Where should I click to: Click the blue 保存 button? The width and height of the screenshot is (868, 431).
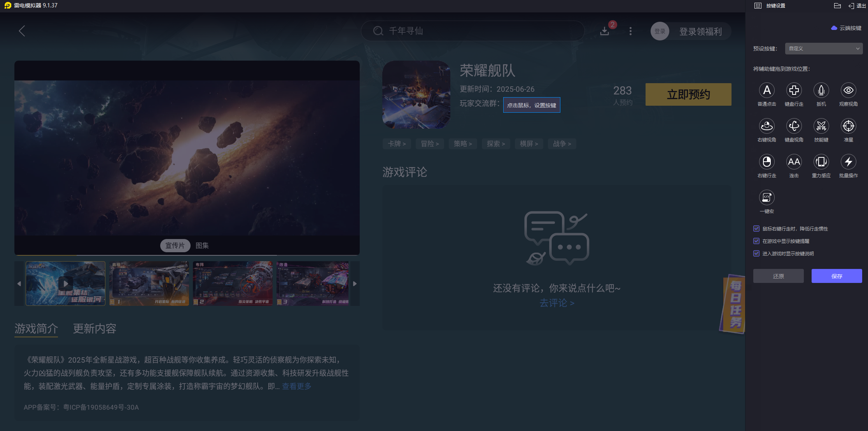click(836, 276)
